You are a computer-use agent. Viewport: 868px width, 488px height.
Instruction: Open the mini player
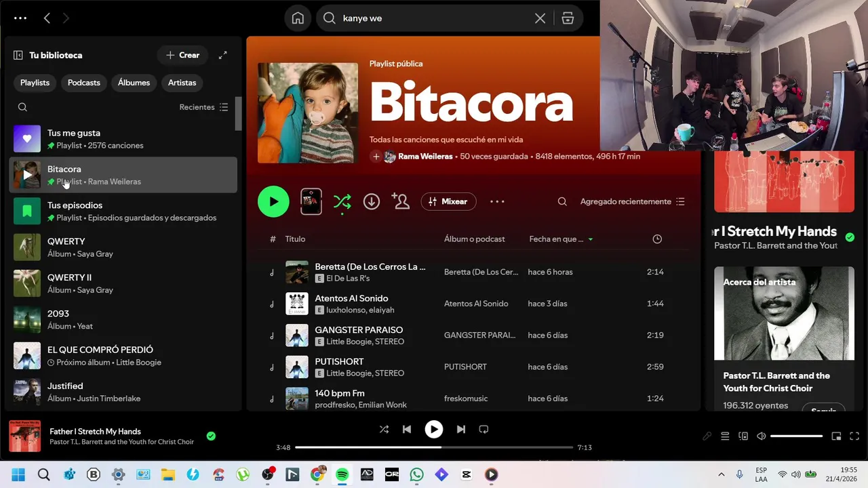pyautogui.click(x=836, y=436)
